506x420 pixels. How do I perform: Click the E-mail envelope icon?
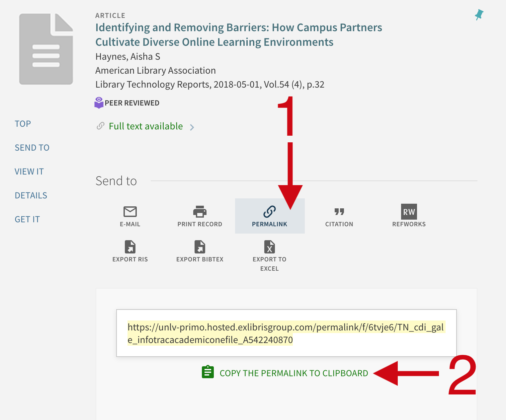pyautogui.click(x=130, y=212)
